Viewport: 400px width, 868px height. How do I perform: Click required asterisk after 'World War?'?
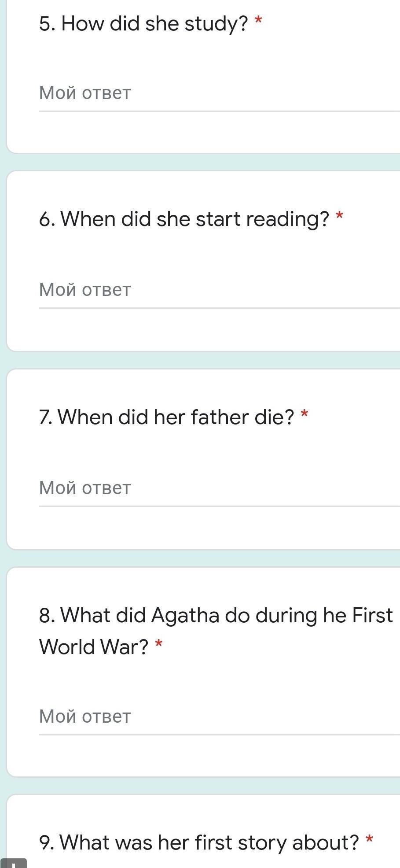tap(159, 644)
